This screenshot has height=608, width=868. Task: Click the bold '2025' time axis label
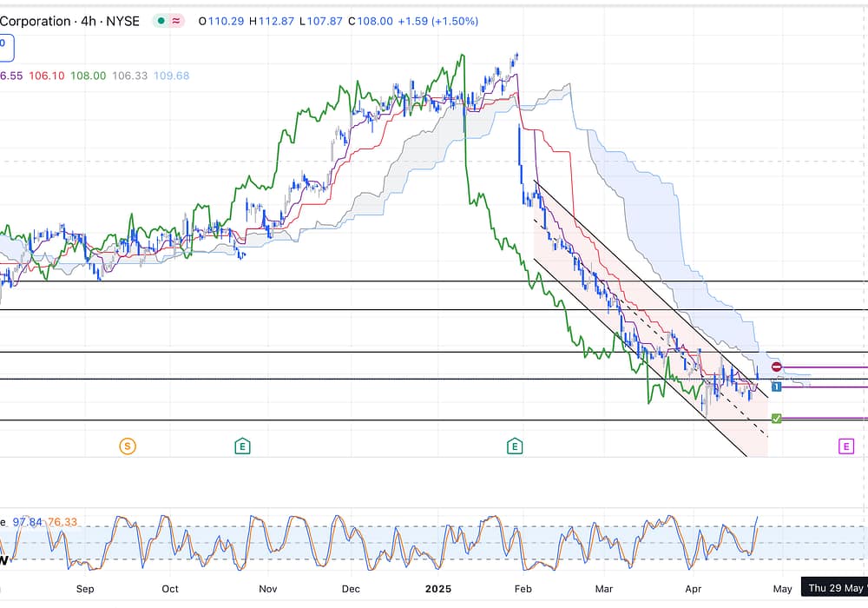click(x=438, y=588)
